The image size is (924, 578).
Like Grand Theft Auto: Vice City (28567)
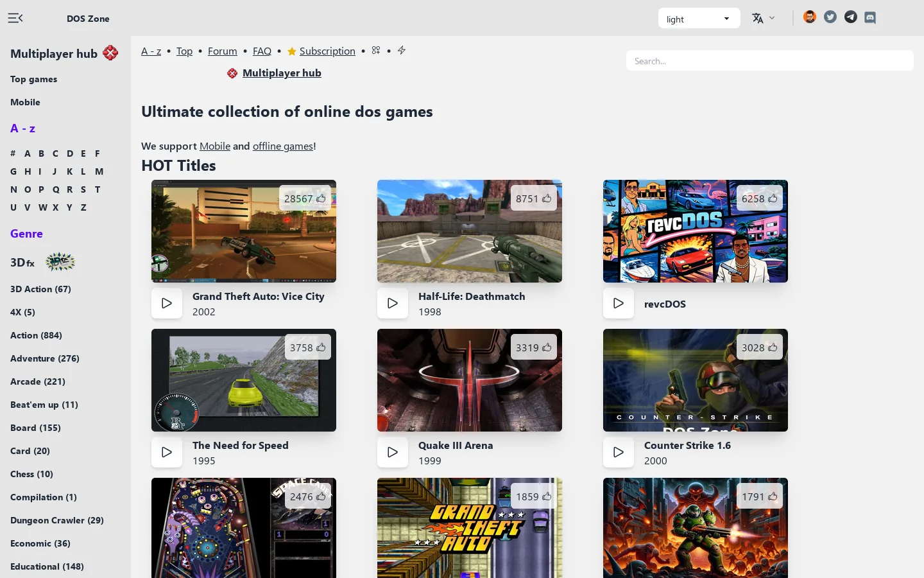305,198
